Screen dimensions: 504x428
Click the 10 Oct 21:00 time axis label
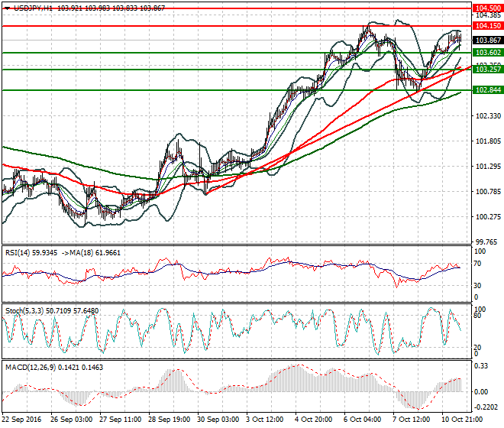pyautogui.click(x=463, y=420)
